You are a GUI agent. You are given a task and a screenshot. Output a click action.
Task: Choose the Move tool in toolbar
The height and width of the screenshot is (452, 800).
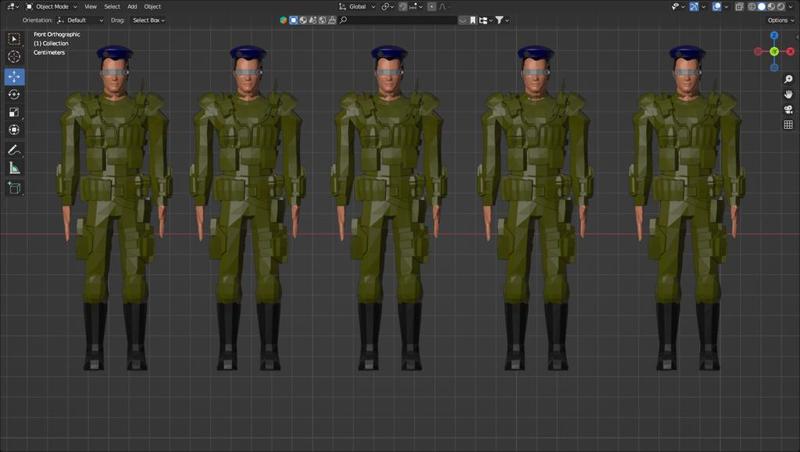tap(14, 77)
